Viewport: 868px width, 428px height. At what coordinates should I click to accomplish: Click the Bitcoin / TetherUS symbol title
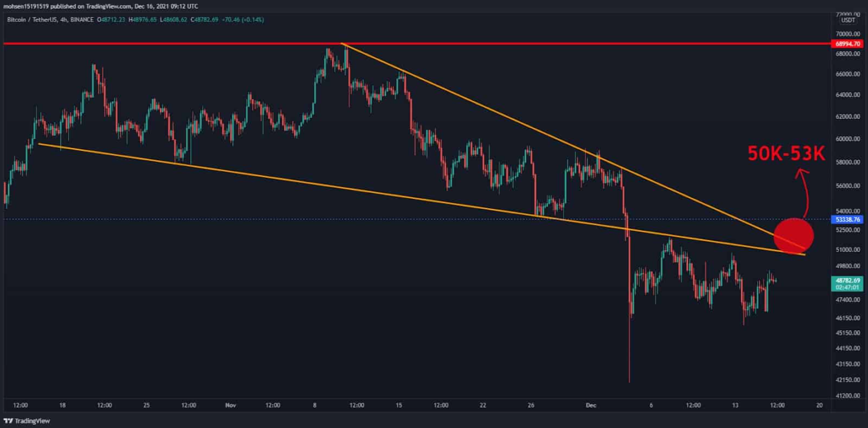32,20
